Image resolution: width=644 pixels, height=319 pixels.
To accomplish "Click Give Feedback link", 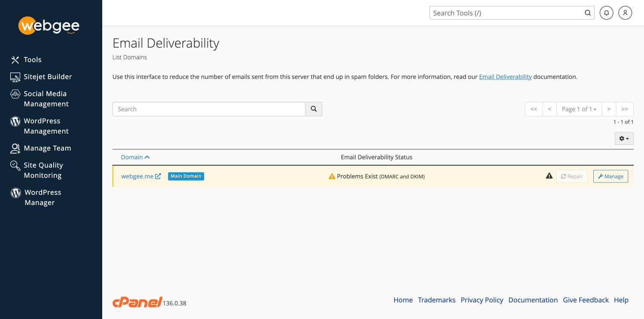I will (586, 300).
